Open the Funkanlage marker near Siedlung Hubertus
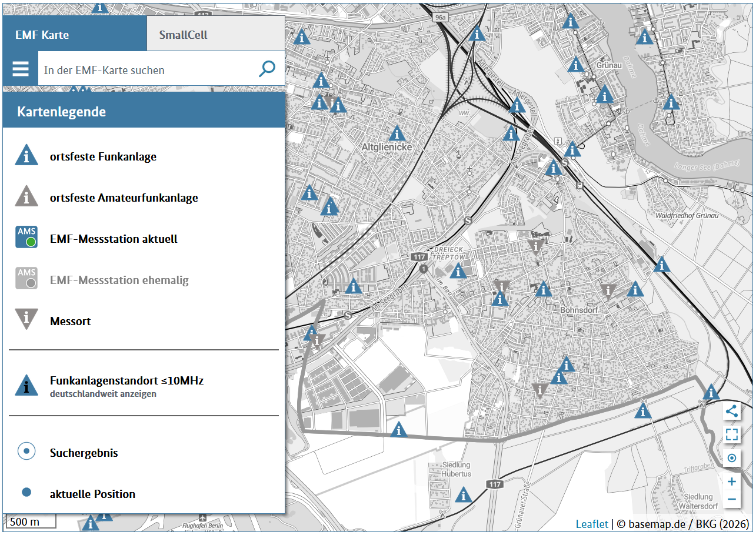Image resolution: width=756 pixels, height=535 pixels. tap(464, 495)
